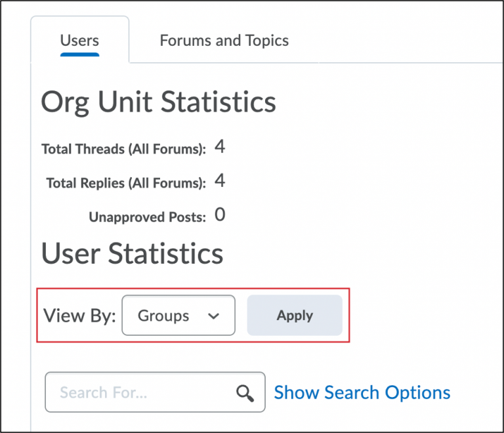The image size is (504, 433).
Task: Click the Total Threads (All Forums) label
Action: [123, 149]
